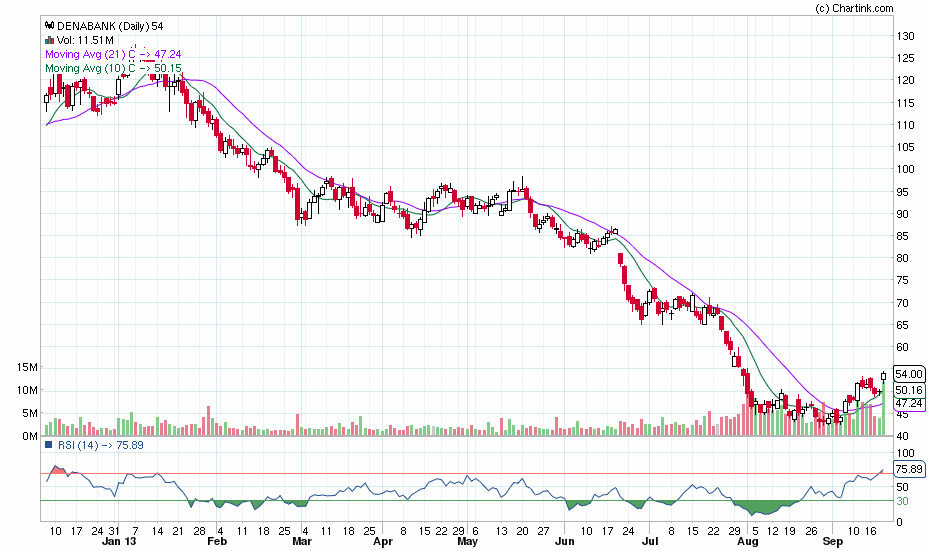The image size is (930, 551).
Task: Click the 10M volume axis label
Action: point(27,390)
